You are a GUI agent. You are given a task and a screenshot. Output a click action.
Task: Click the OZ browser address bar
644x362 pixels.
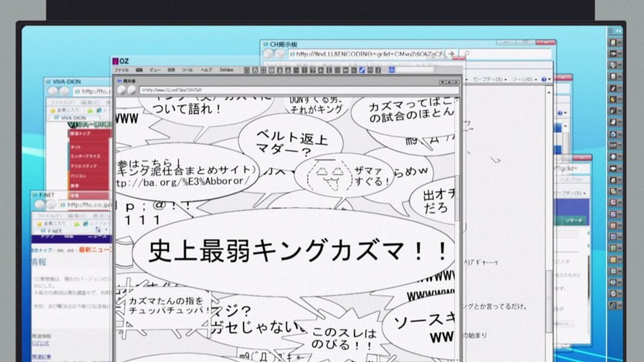293,89
